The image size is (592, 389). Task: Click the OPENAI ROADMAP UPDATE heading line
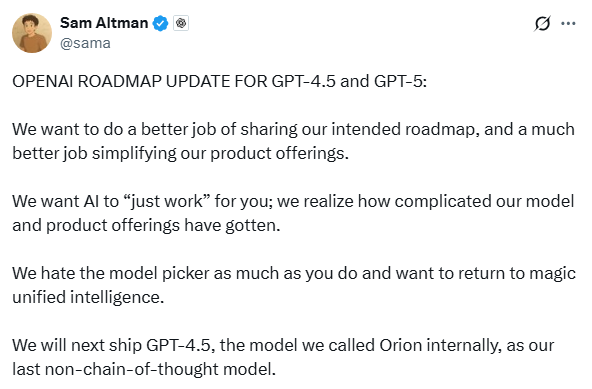click(219, 81)
